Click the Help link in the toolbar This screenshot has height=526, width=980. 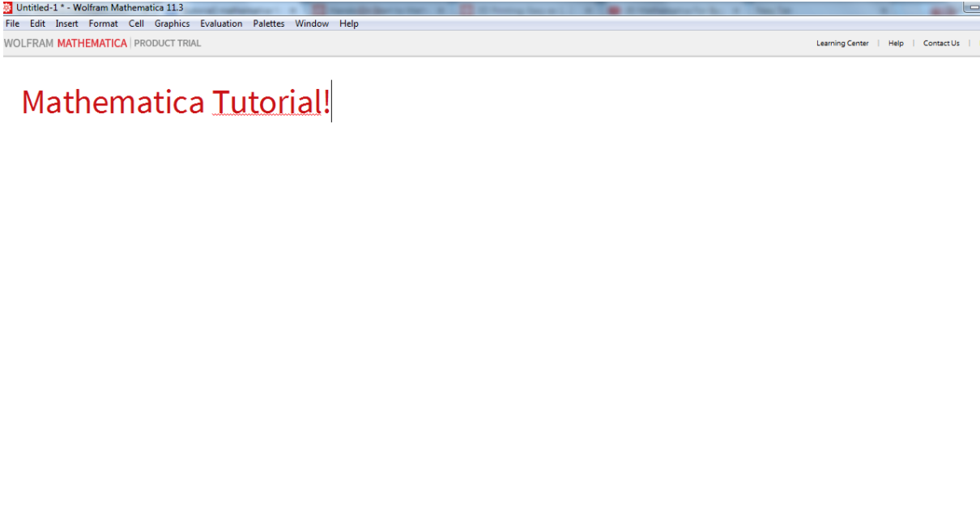click(896, 44)
